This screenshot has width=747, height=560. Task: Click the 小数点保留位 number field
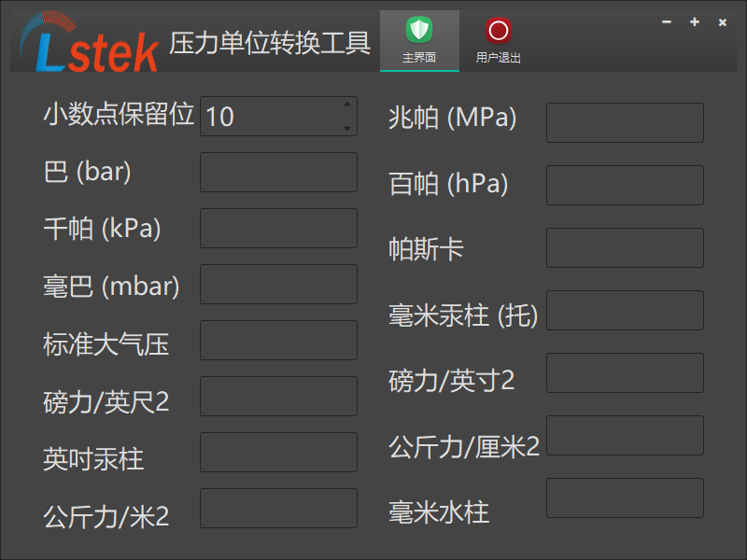coord(269,116)
